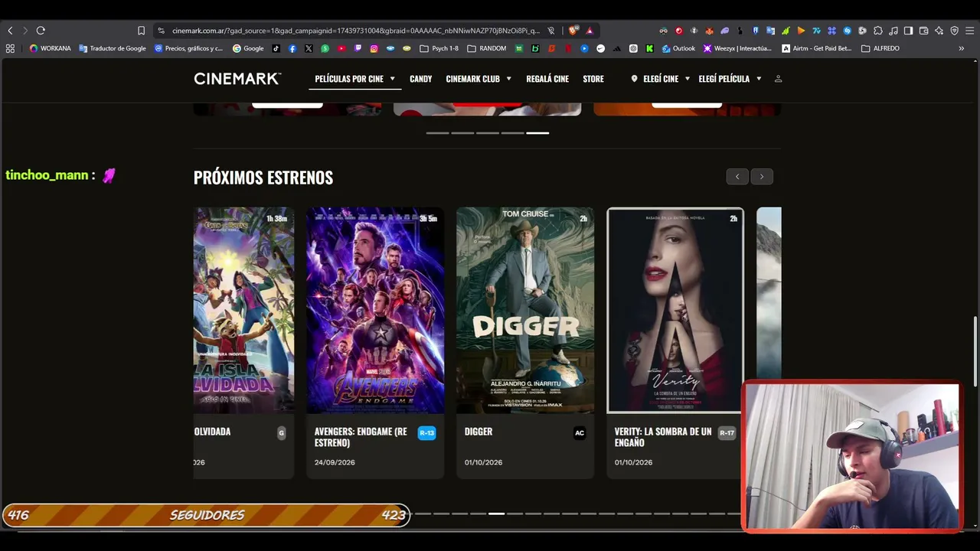The image size is (980, 551).
Task: Open the RANDOM bookmark folder
Action: click(486, 48)
